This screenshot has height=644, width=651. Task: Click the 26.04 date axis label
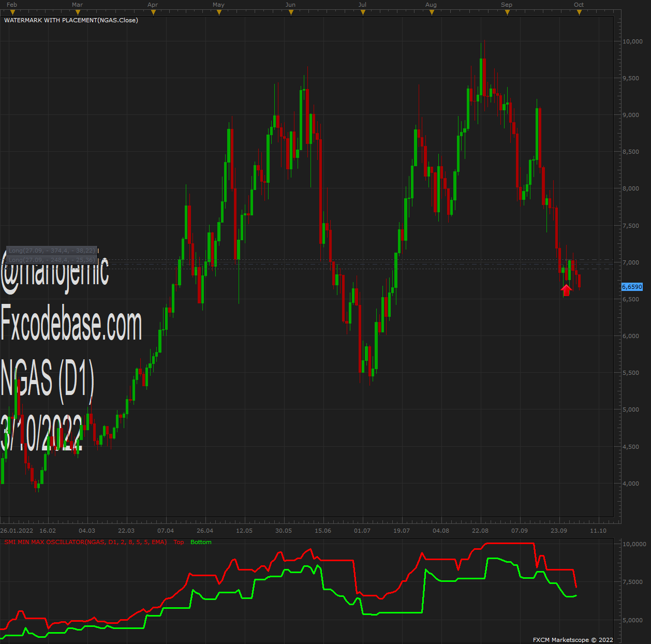point(205,531)
